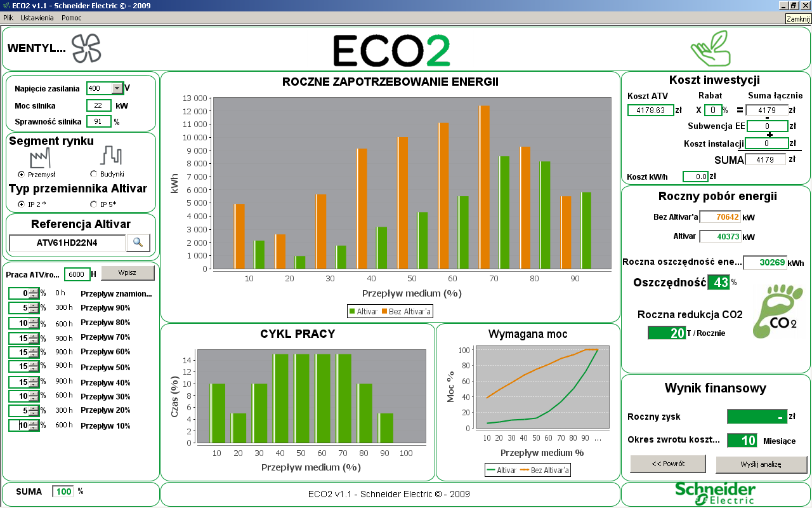Decrease the Przepływ 20% spinner value

click(x=34, y=414)
